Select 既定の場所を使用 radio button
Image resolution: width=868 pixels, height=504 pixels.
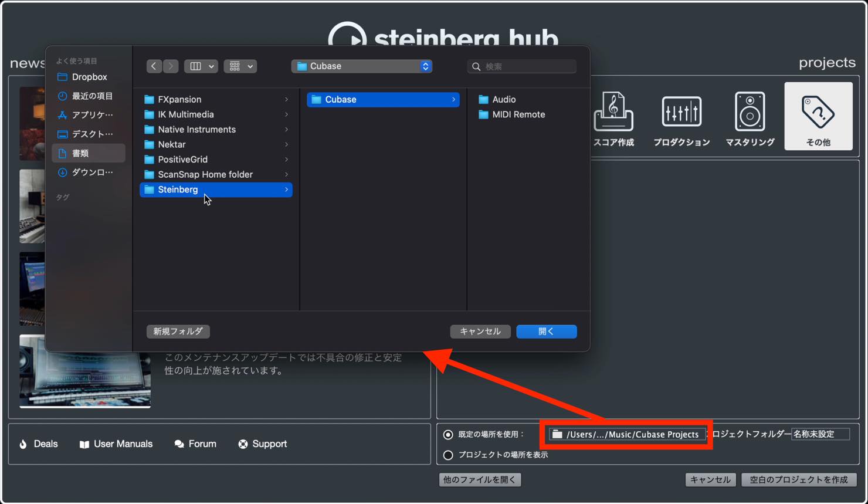click(448, 435)
